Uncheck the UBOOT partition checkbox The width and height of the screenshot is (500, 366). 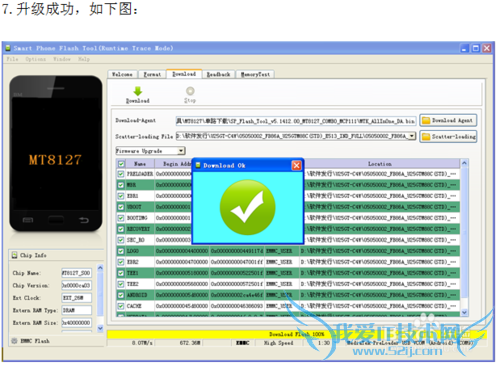tap(121, 207)
